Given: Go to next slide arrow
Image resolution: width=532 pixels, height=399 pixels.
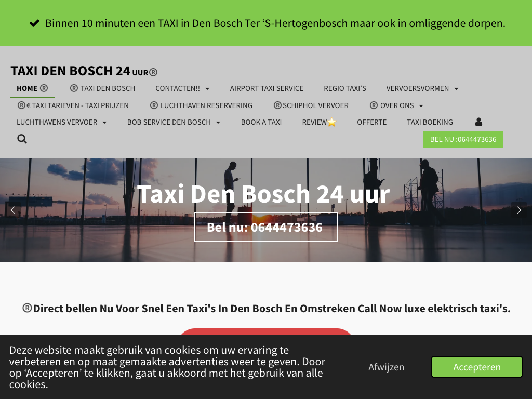Looking at the screenshot, I should (519, 210).
